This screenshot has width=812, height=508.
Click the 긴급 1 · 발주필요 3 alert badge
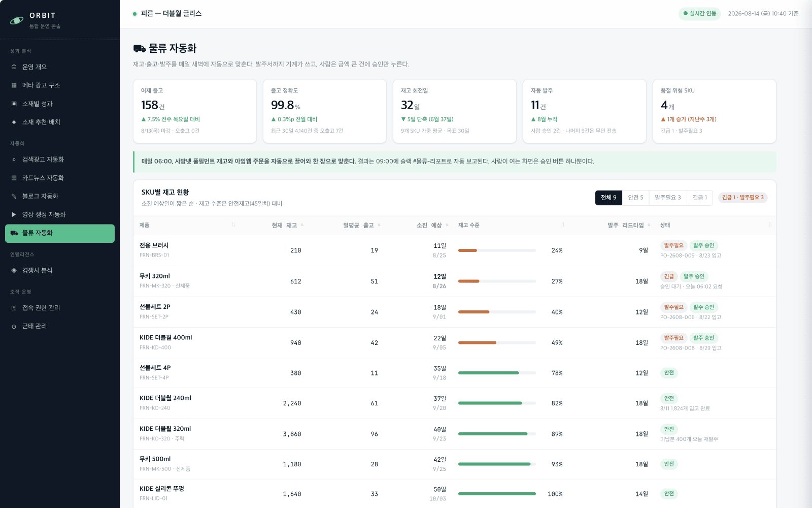point(742,198)
